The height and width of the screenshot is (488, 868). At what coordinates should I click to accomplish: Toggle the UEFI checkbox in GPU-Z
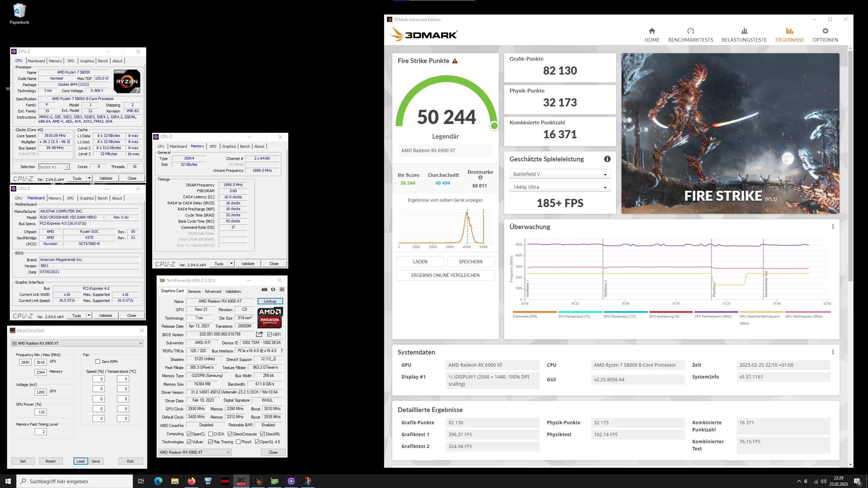point(269,334)
